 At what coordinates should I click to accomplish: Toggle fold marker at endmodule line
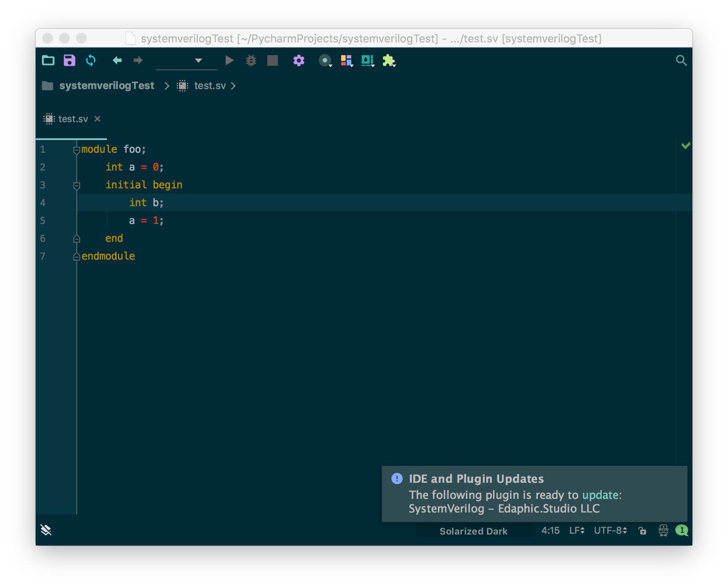(x=77, y=257)
